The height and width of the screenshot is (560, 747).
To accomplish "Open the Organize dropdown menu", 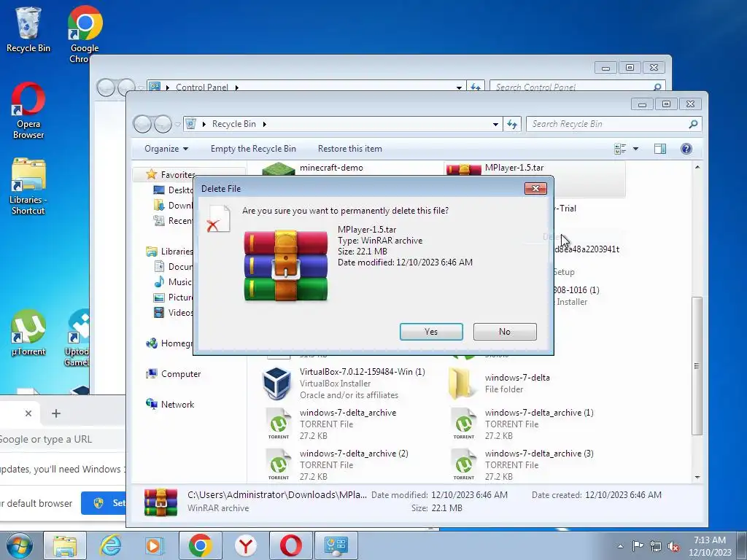I will [166, 149].
